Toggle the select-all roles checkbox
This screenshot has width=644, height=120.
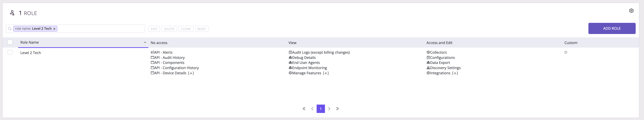point(10,42)
